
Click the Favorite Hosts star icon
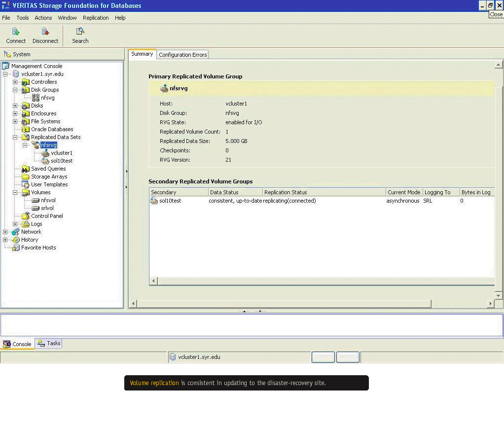(x=16, y=248)
